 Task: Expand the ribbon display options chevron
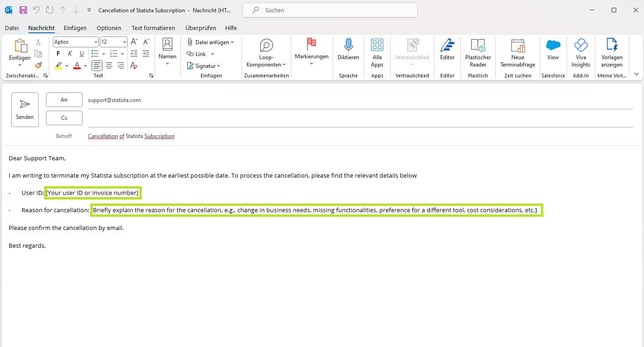coord(637,74)
